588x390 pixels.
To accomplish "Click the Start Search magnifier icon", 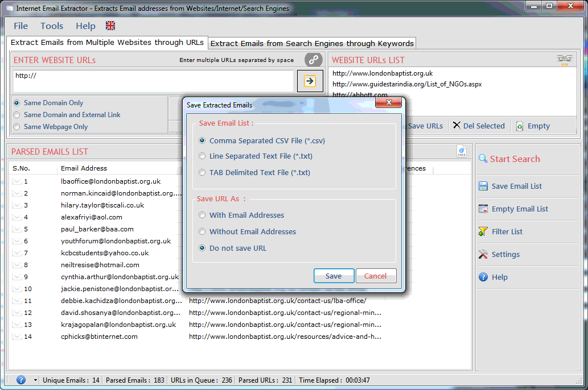I will [483, 159].
